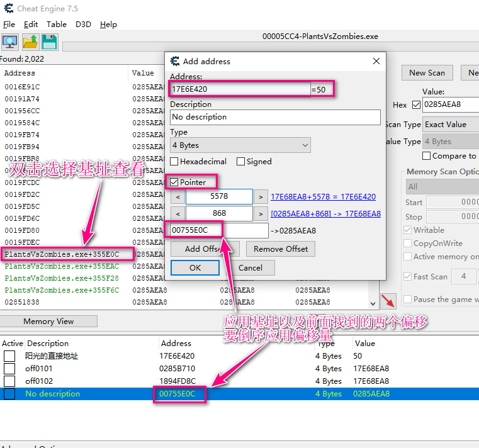This screenshot has width=479, height=448.
Task: Click the 868 offset input field
Action: pos(219,213)
